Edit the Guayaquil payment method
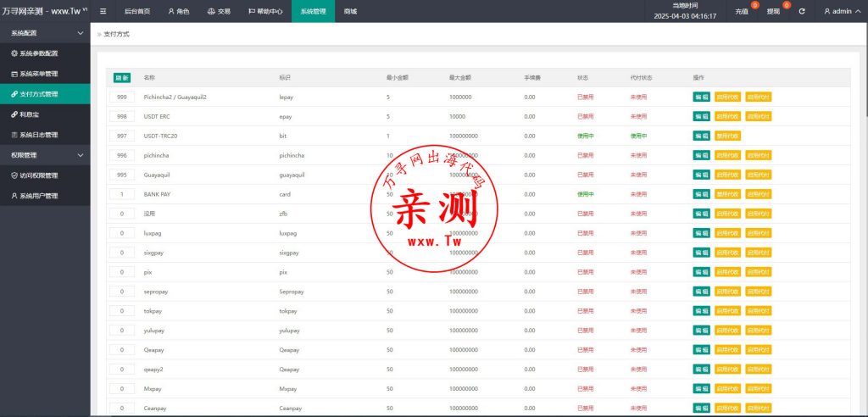Screen dimensions: 868x417 (x=701, y=175)
